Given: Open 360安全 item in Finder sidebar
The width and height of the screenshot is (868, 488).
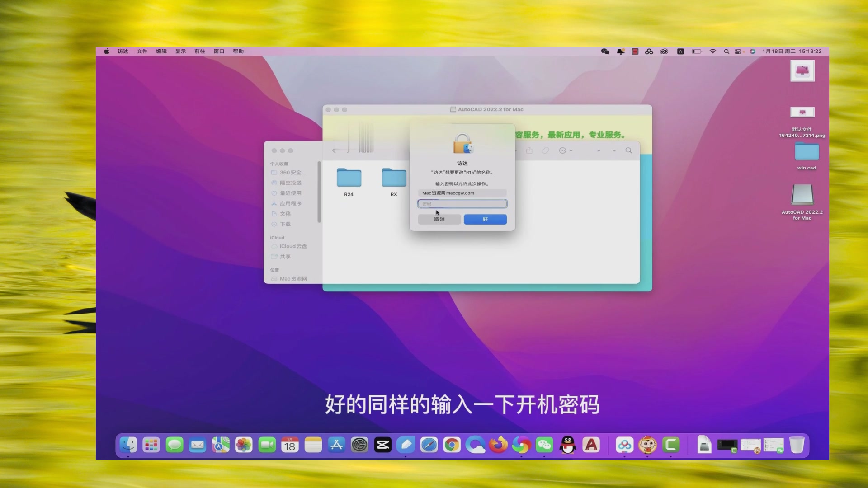Looking at the screenshot, I should [x=288, y=173].
